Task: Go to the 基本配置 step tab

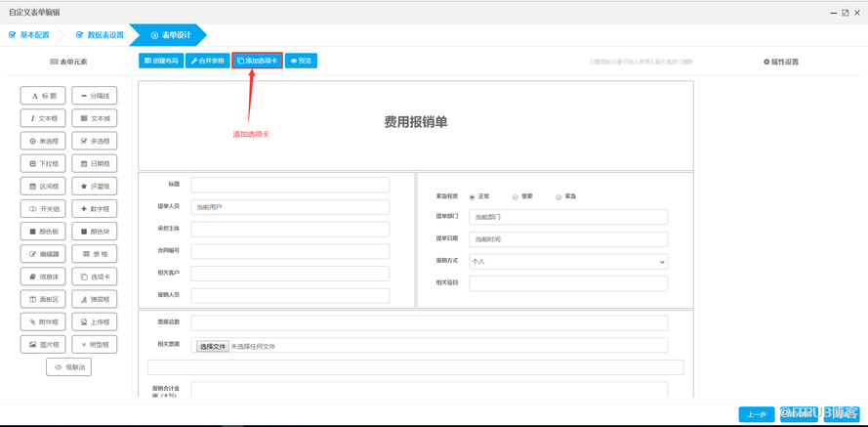Action: click(x=29, y=35)
